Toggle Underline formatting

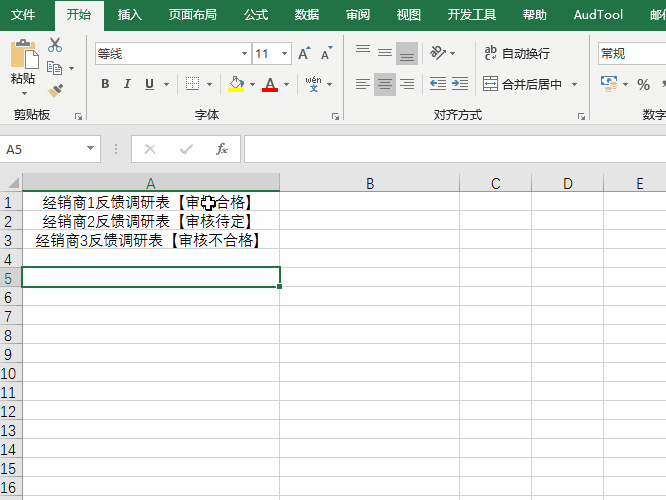tap(149, 84)
